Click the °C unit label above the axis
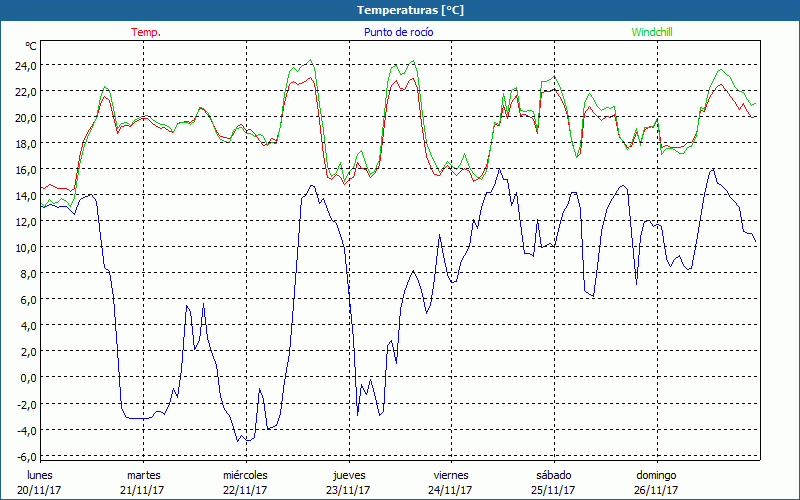Screen dimensions: 800x500 point(31,46)
